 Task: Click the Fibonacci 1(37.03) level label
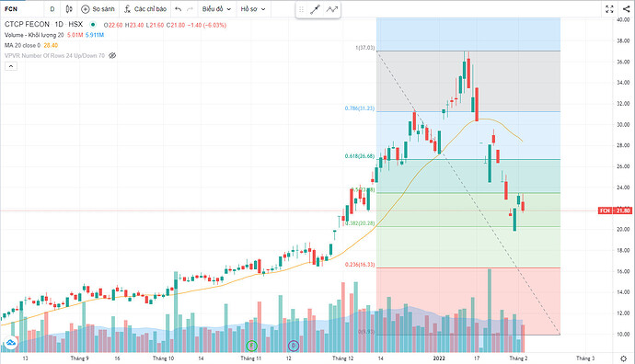[364, 48]
